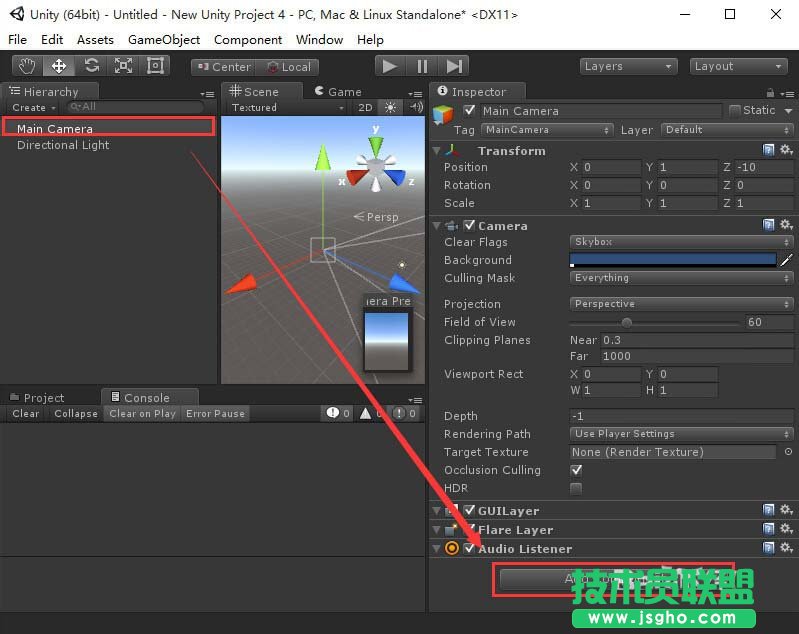Disable the GUILayer component checkbox

[469, 510]
